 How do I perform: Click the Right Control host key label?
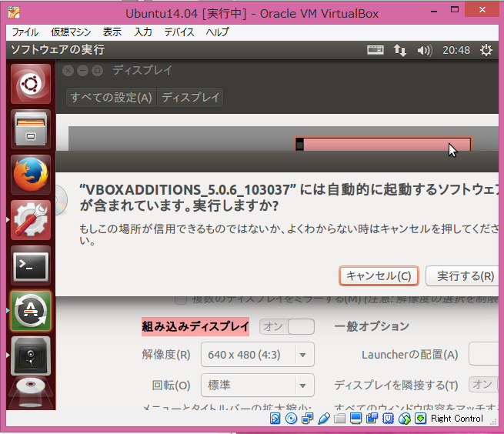click(457, 419)
